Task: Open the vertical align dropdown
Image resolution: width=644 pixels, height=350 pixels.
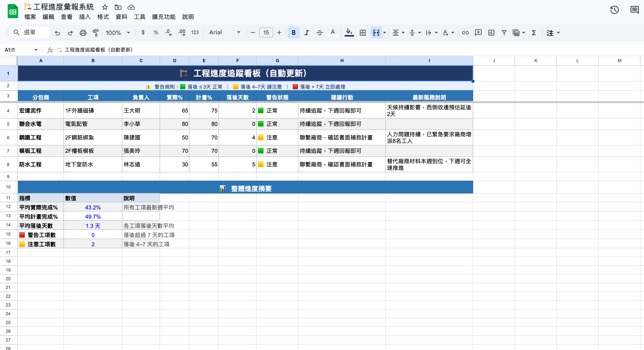Action: pos(415,32)
